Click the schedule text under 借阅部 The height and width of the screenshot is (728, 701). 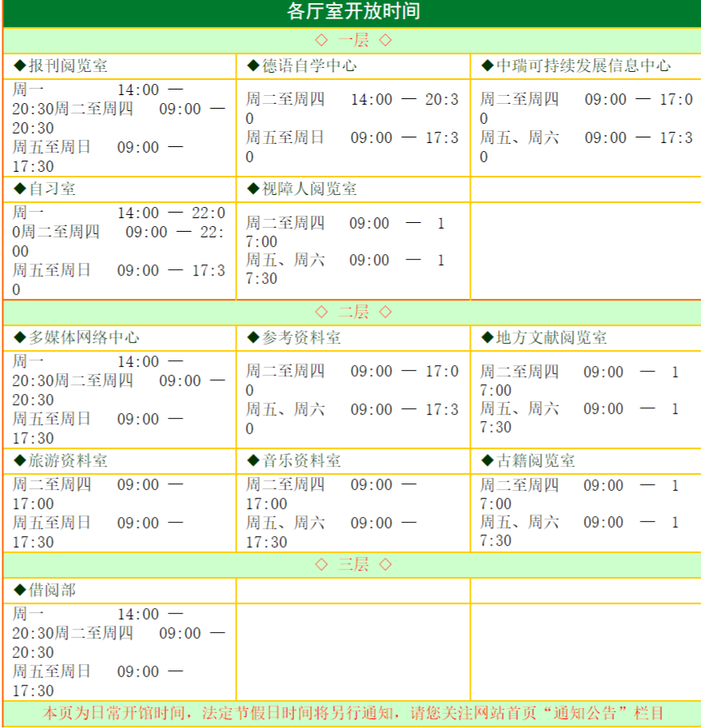click(119, 652)
